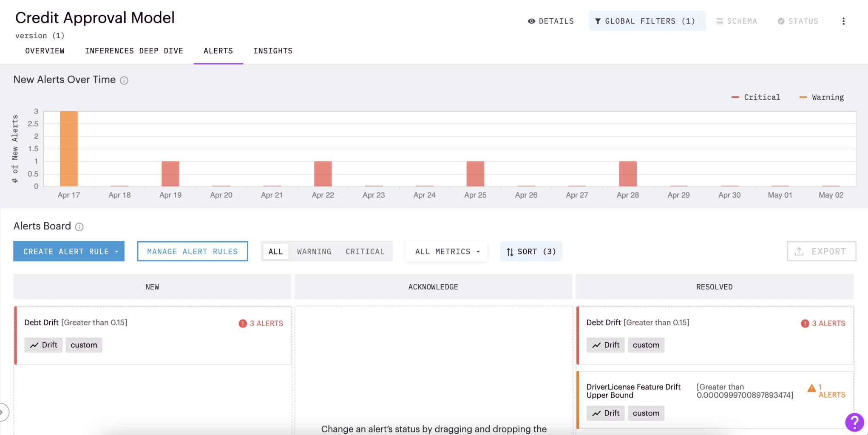Open the purple help question mark button

(854, 422)
